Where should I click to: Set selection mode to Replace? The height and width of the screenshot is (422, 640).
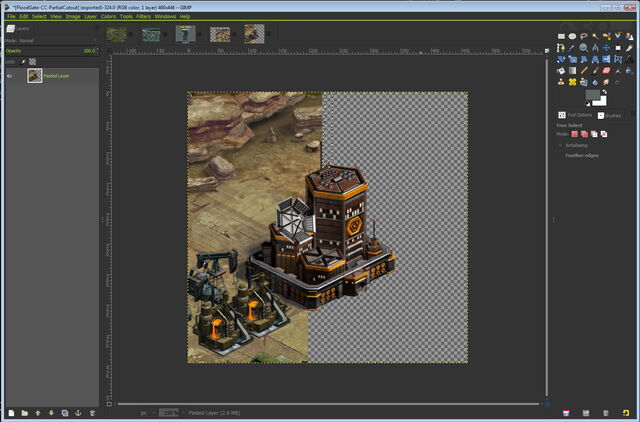575,134
